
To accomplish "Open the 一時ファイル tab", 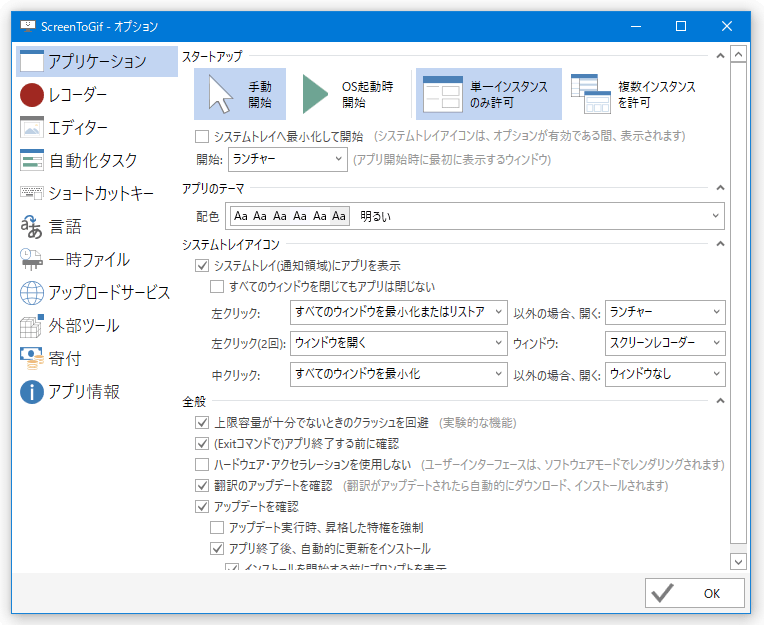I will coord(97,259).
